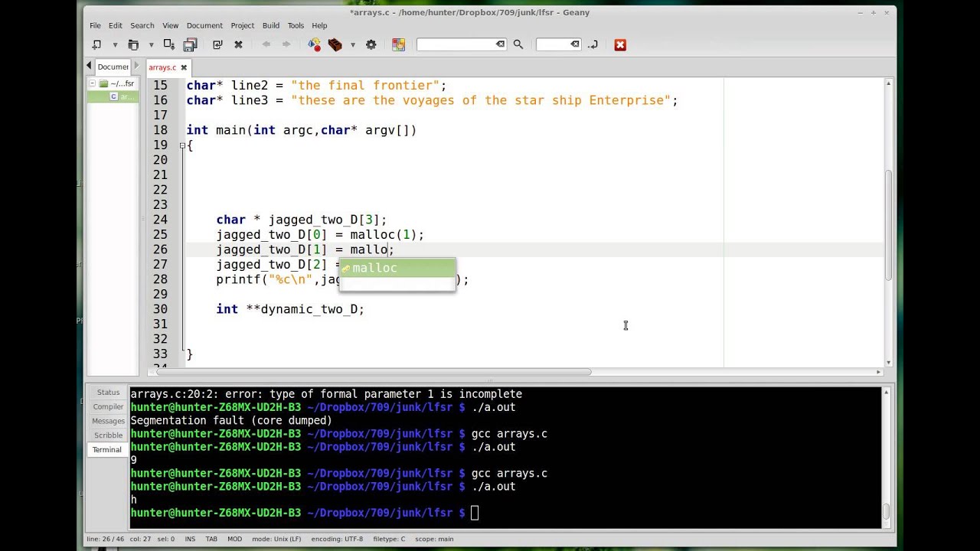
Task: Switch to the Compiler panel tab
Action: coord(108,407)
